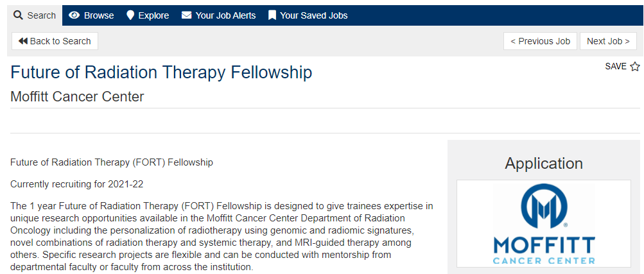Click the magnifying glass Search icon
This screenshot has height=274, width=644.
pos(19,15)
